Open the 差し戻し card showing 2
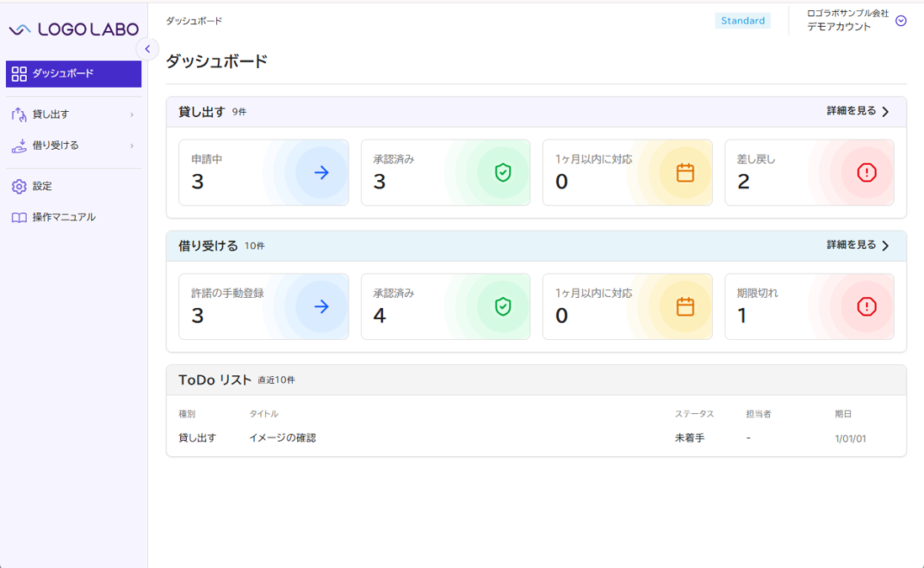Viewport: 924px width, 568px height. pyautogui.click(x=809, y=173)
